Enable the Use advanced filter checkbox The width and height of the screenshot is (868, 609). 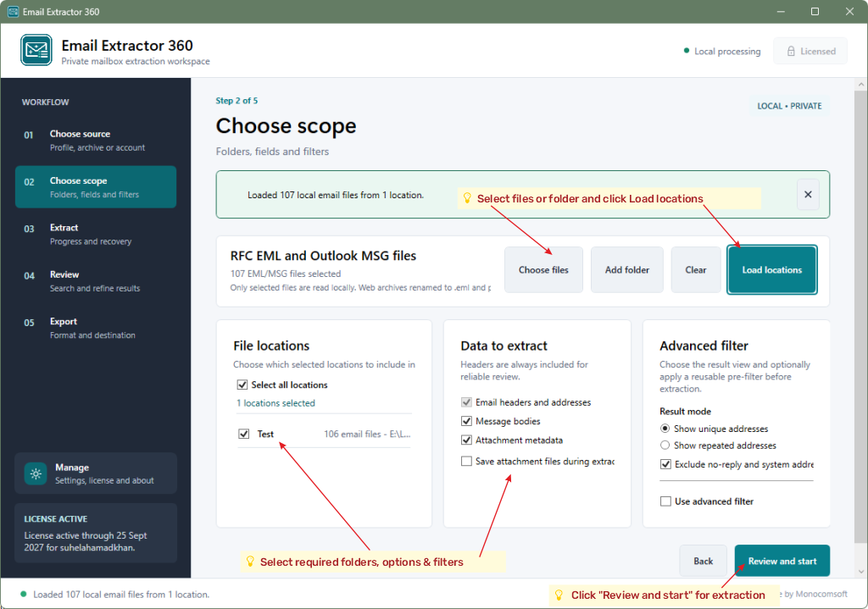[665, 501]
